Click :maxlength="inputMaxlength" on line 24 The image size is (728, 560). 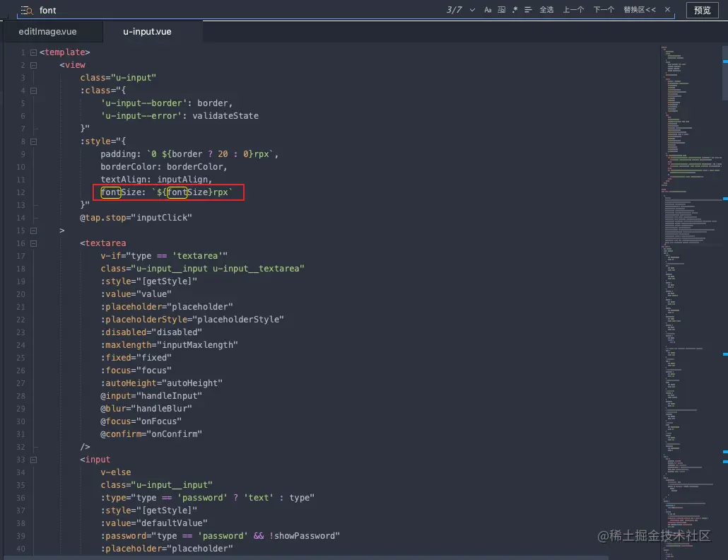(169, 345)
